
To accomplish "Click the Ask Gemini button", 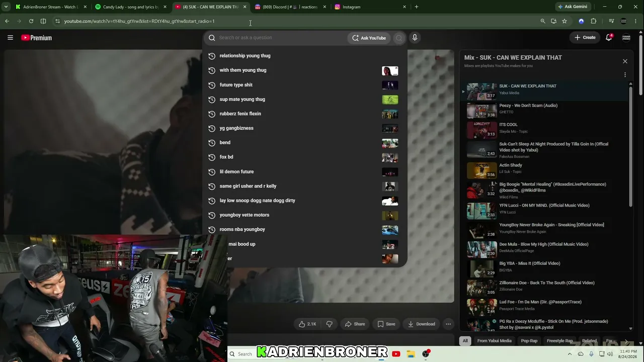I will click(573, 7).
